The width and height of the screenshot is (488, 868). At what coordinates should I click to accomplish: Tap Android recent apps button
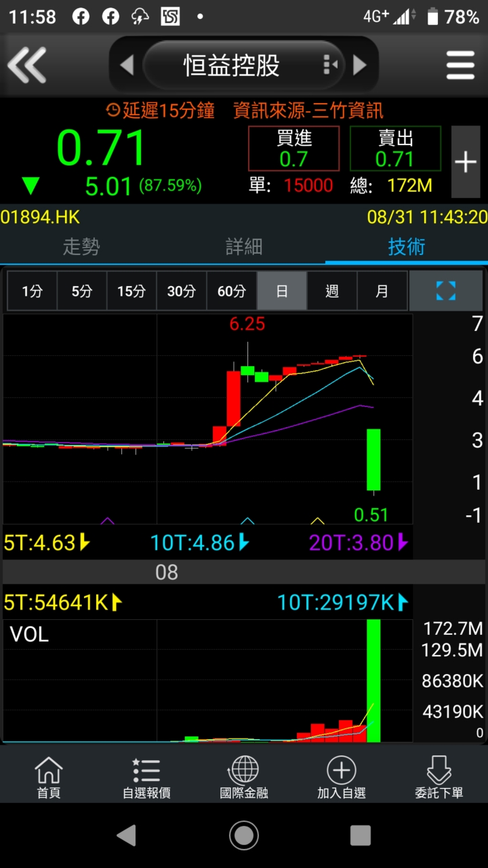point(361,835)
